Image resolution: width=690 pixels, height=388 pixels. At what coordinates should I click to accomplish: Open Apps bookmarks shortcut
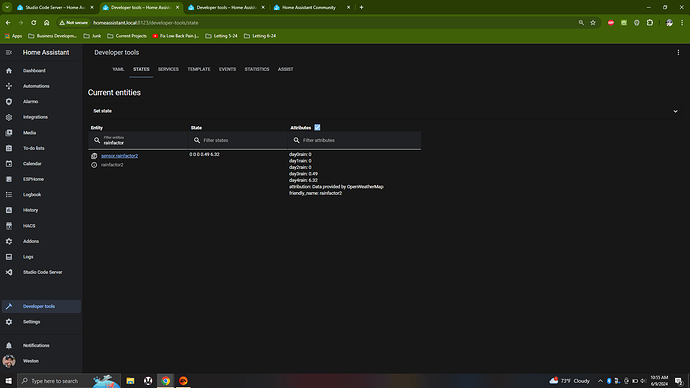pyautogui.click(x=13, y=36)
